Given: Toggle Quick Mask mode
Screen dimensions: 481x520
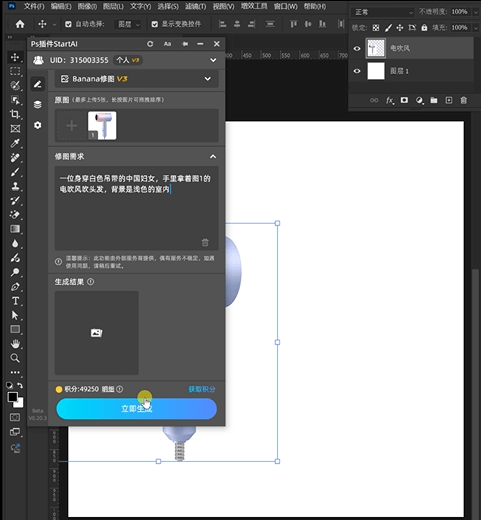Looking at the screenshot, I should point(15,417).
